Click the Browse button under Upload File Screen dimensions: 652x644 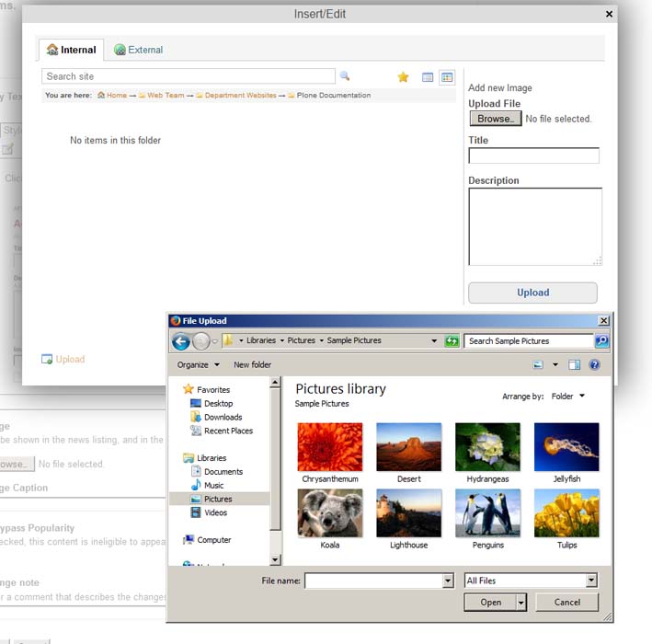pos(496,119)
